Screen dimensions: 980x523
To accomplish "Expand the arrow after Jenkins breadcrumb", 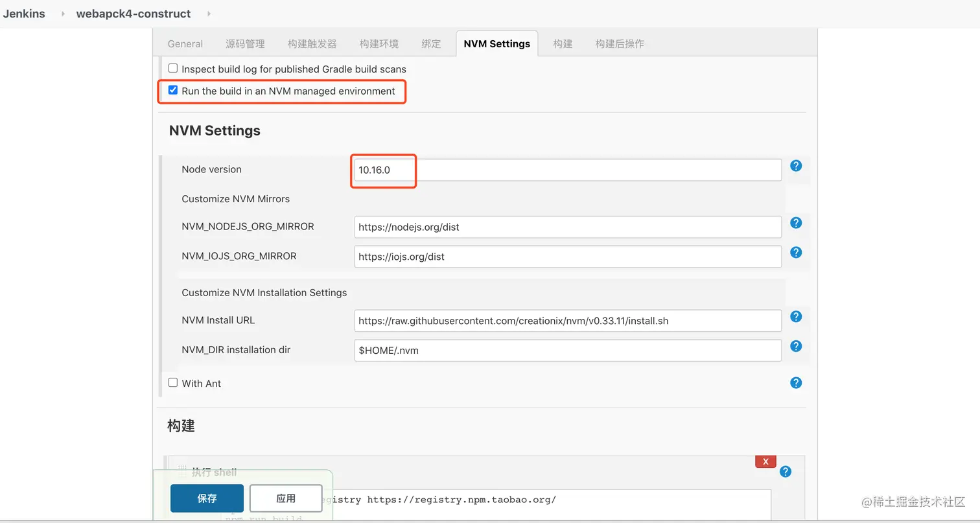I will tap(63, 14).
